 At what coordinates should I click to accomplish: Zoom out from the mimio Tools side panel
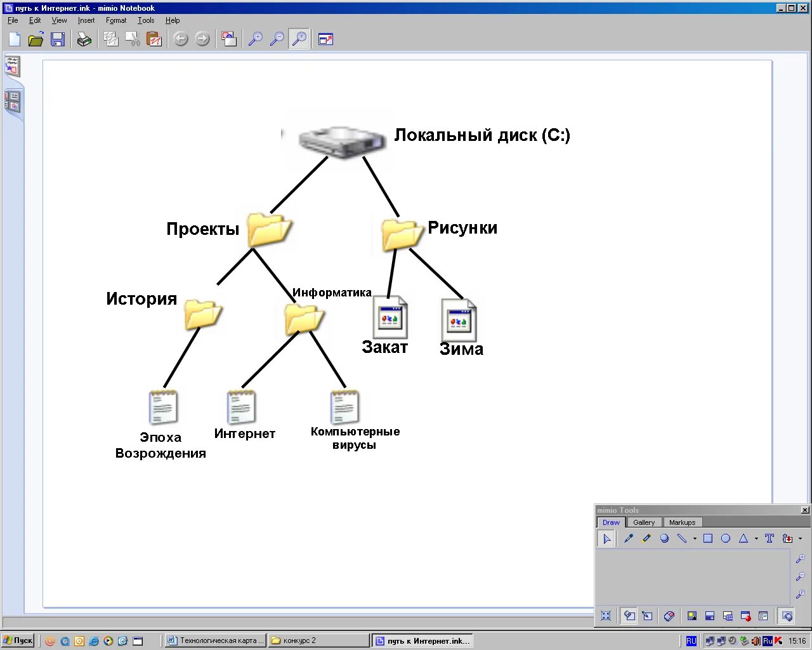(x=801, y=577)
